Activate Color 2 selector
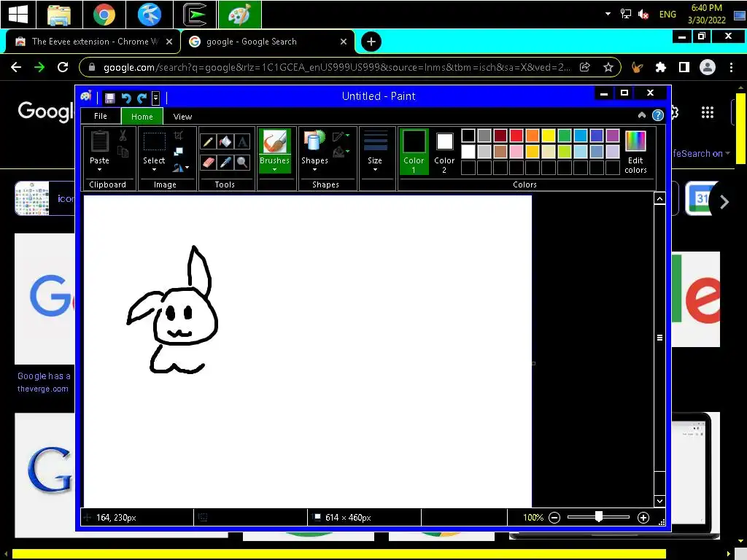 [444, 152]
